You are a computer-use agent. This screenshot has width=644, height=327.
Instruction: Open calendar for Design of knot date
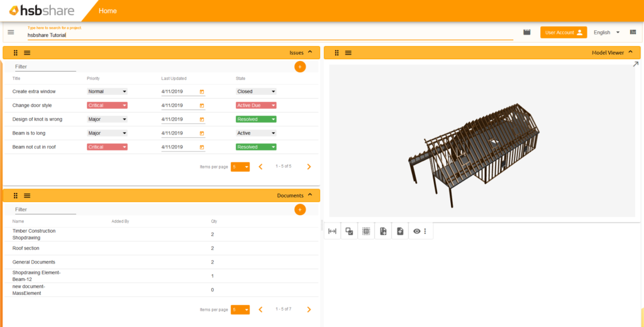click(x=202, y=119)
